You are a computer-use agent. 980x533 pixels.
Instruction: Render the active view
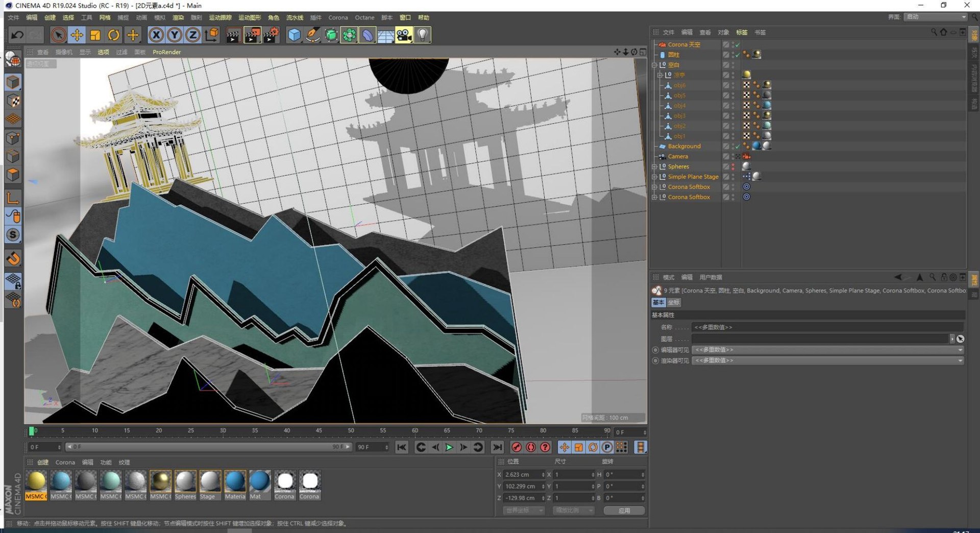coord(233,35)
